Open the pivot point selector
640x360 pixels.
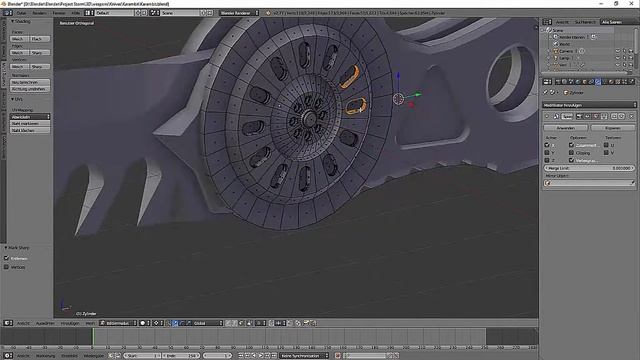[158, 323]
